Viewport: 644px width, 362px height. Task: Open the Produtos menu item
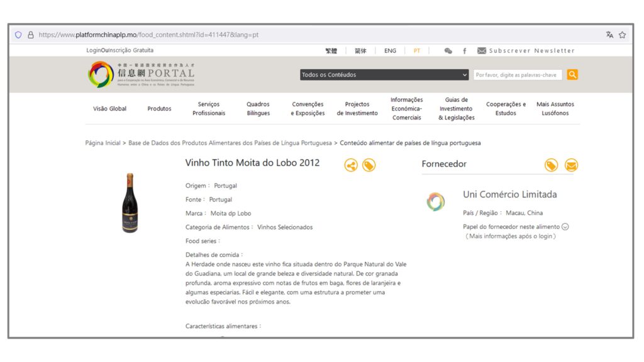point(159,109)
